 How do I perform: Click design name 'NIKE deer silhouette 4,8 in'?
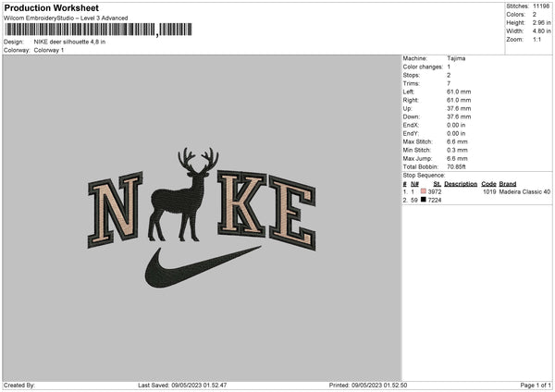(x=69, y=42)
